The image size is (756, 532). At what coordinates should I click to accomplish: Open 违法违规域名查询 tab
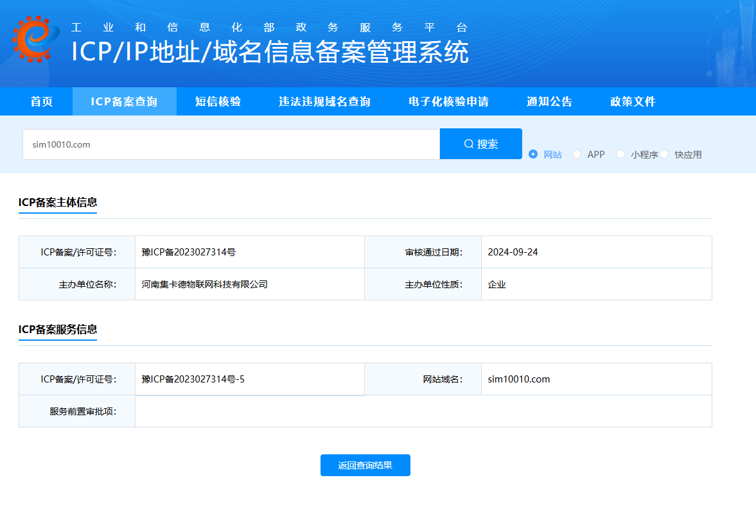(324, 101)
